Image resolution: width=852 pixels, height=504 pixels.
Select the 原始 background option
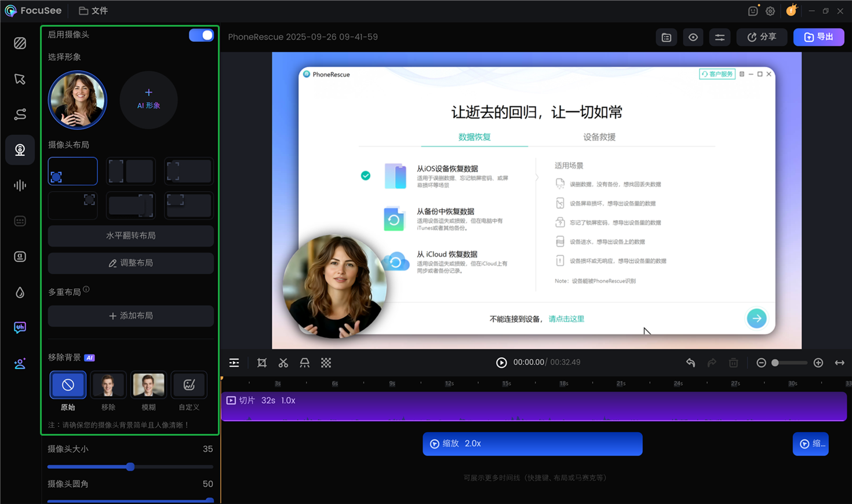tap(68, 385)
